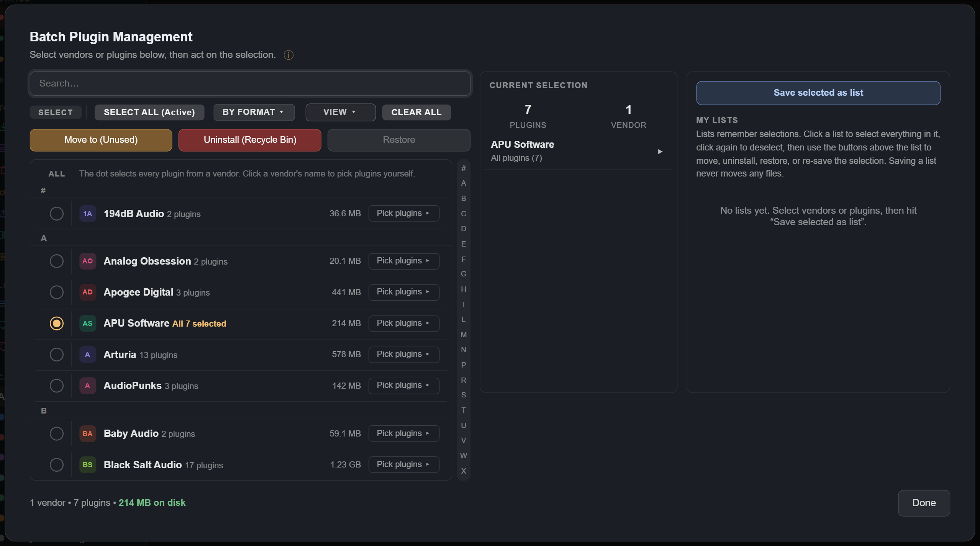
Task: Click the AS badge for APU Software
Action: (87, 324)
